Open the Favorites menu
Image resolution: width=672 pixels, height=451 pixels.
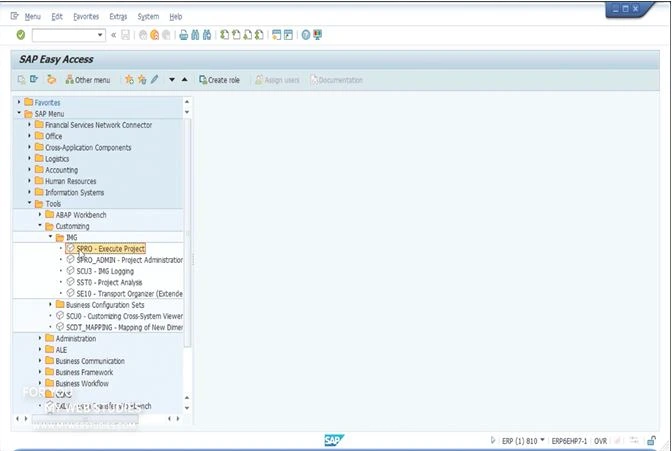(86, 17)
